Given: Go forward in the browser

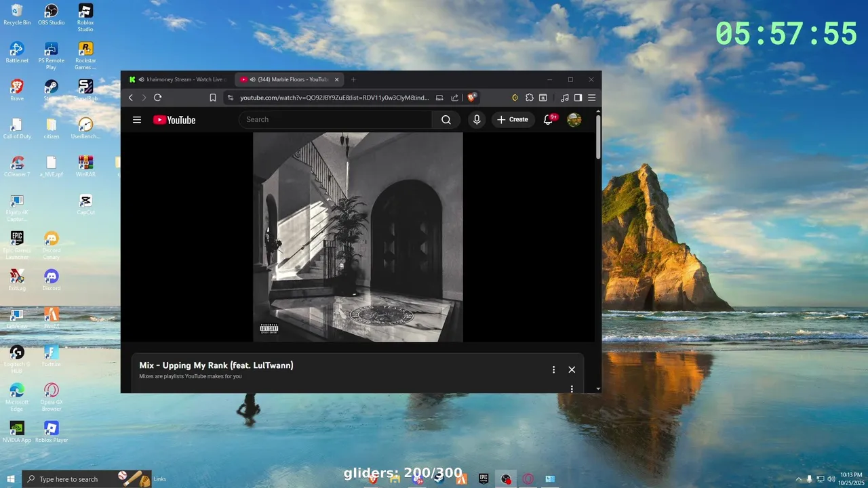Looking at the screenshot, I should pos(144,98).
